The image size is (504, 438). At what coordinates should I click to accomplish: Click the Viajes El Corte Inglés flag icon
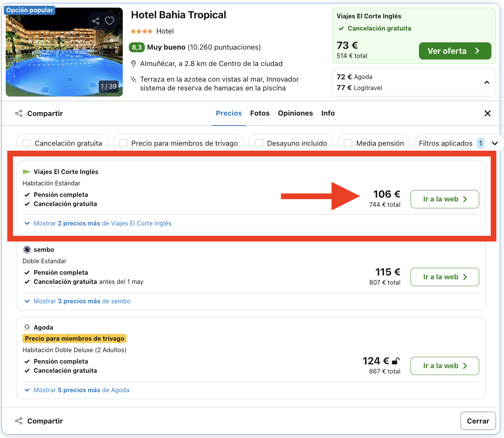(x=27, y=172)
